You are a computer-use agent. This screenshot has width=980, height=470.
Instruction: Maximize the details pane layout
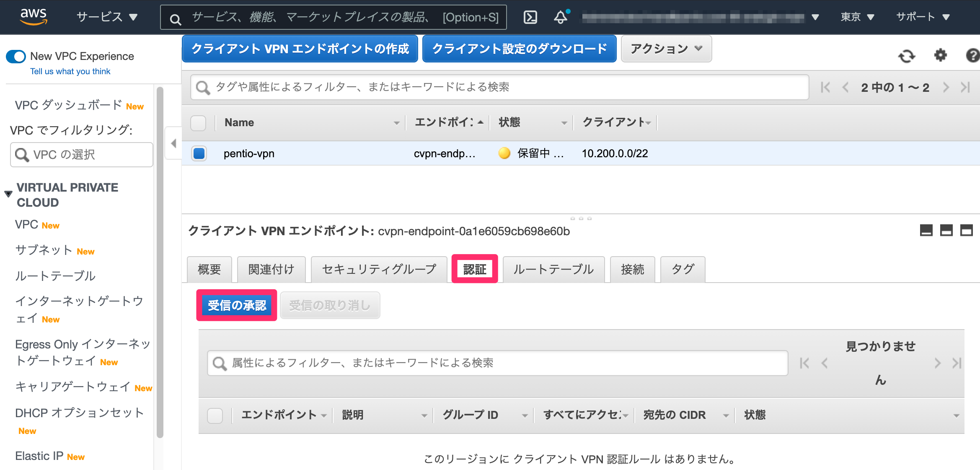[966, 230]
